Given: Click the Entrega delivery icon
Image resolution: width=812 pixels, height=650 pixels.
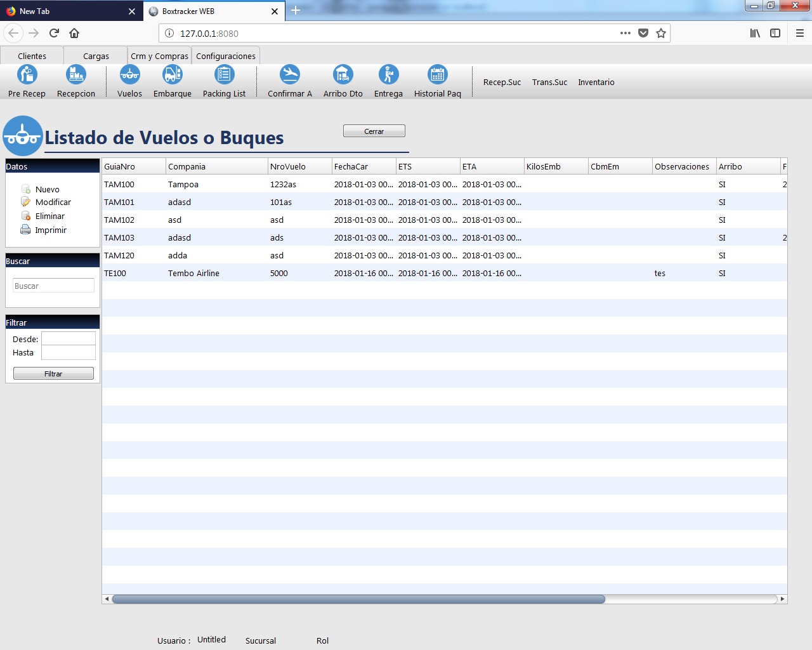Looking at the screenshot, I should pos(388,75).
